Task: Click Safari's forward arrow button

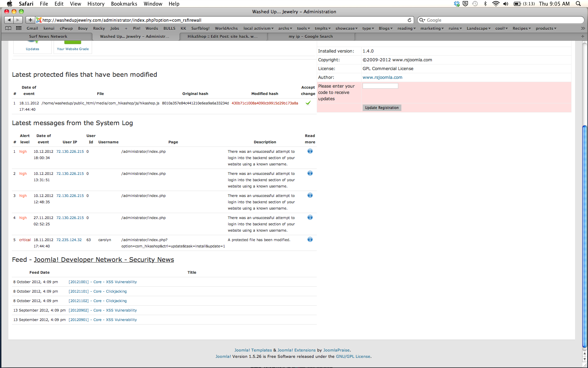Action: pos(18,20)
